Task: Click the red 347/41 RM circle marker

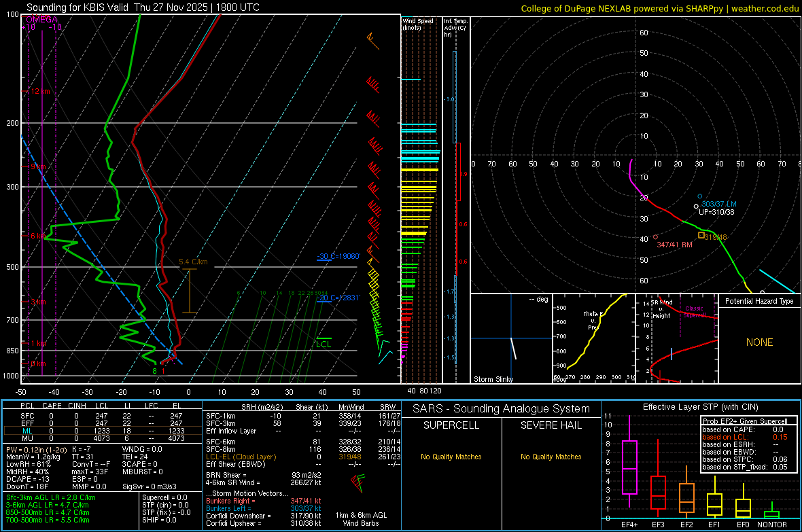Action: 656,237
